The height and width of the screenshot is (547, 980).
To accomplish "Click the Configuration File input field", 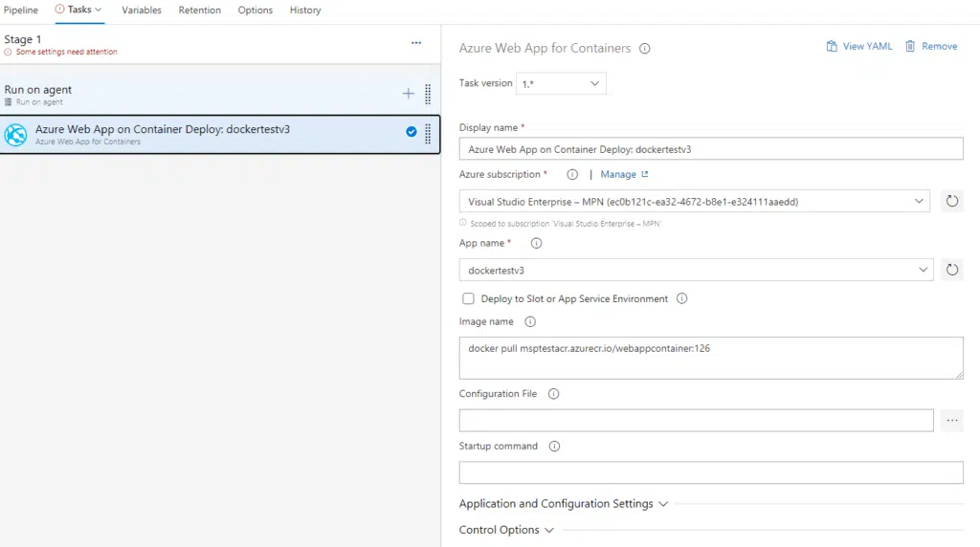I will point(697,420).
